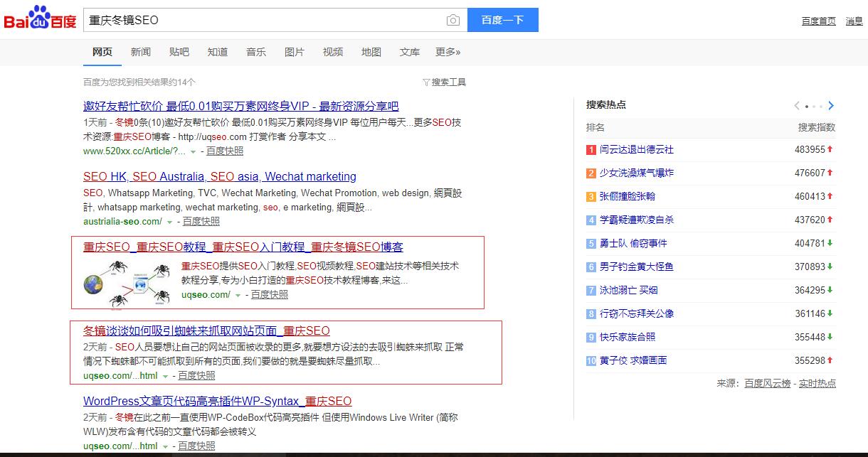Switch to the 地图 tab
Image resolution: width=868 pixels, height=457 pixels.
coord(371,52)
